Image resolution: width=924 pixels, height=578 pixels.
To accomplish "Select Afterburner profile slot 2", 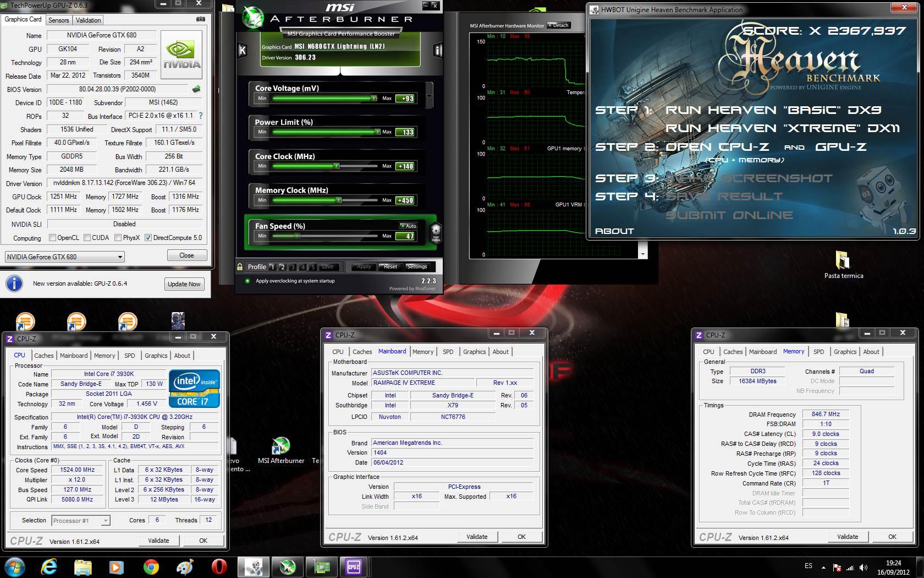I will tap(282, 267).
